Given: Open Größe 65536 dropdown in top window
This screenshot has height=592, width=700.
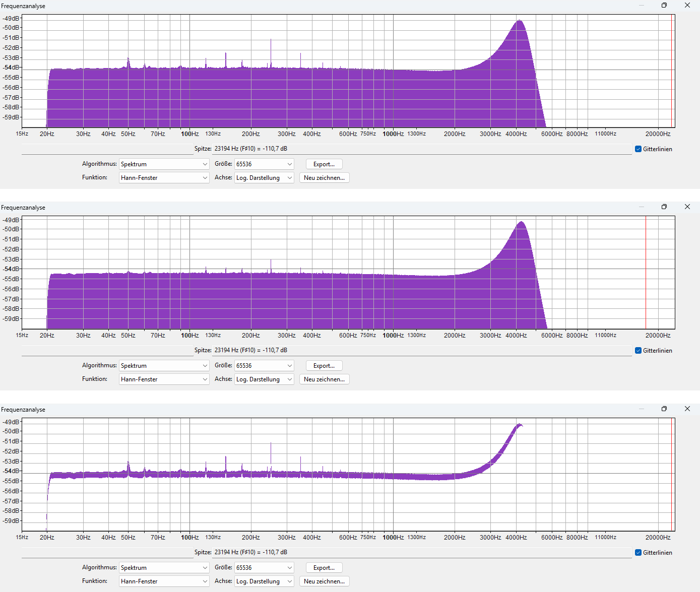Looking at the screenshot, I should (264, 164).
